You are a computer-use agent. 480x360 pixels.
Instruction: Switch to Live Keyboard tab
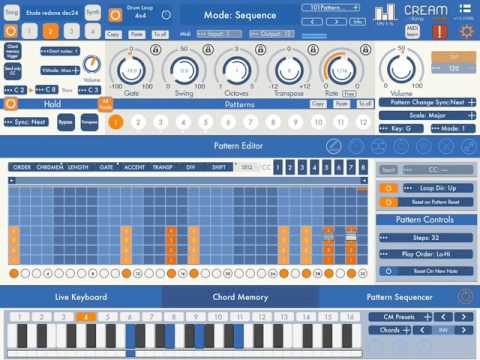click(81, 297)
